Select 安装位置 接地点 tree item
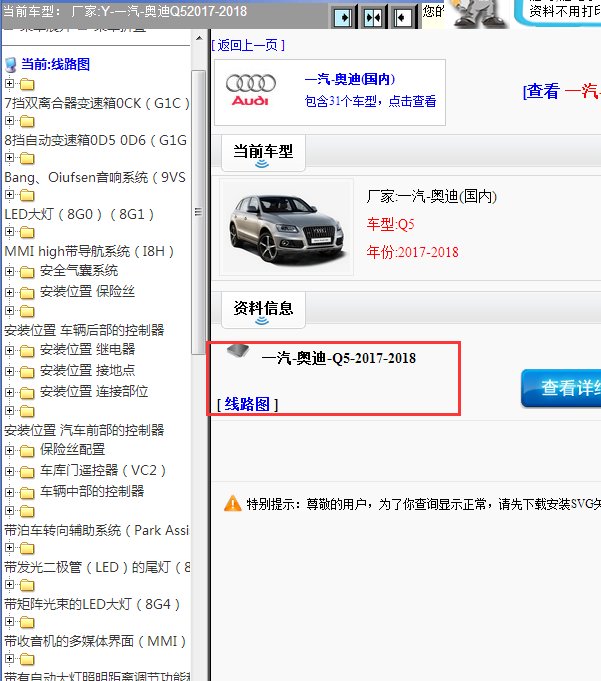Image resolution: width=601 pixels, height=681 pixels. pos(87,371)
